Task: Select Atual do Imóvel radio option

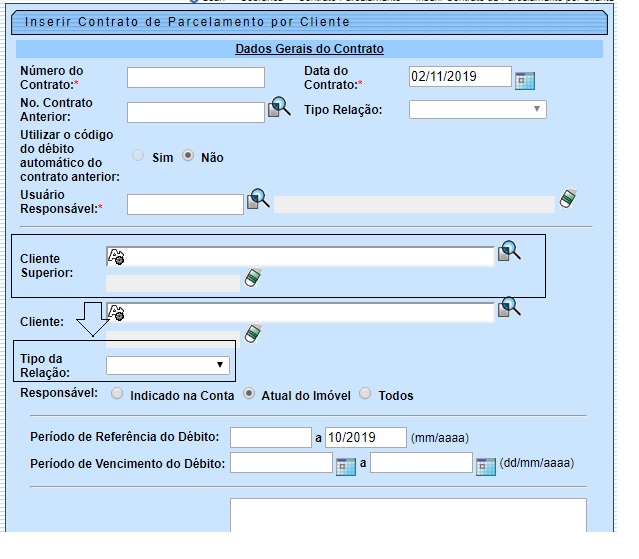Action: tap(250, 394)
